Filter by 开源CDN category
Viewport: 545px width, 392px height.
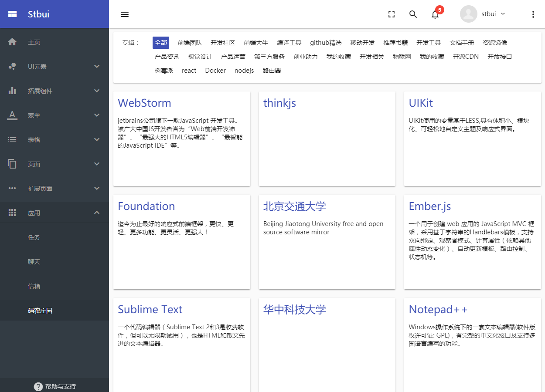coord(466,57)
